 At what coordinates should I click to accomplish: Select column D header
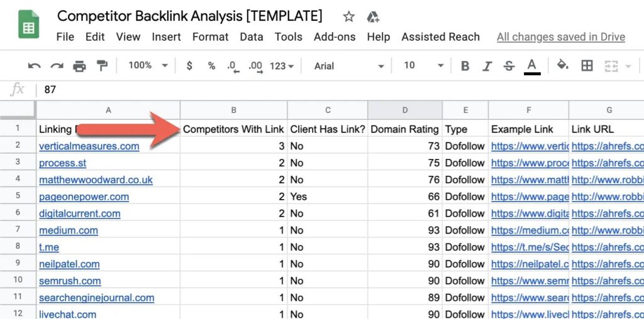[405, 110]
